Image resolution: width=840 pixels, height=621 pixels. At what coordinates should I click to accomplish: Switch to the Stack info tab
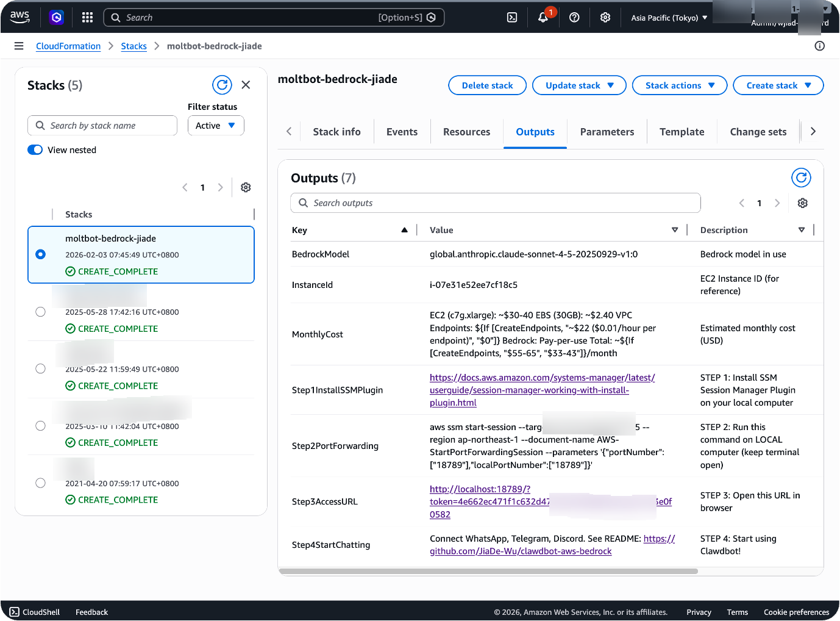click(336, 132)
